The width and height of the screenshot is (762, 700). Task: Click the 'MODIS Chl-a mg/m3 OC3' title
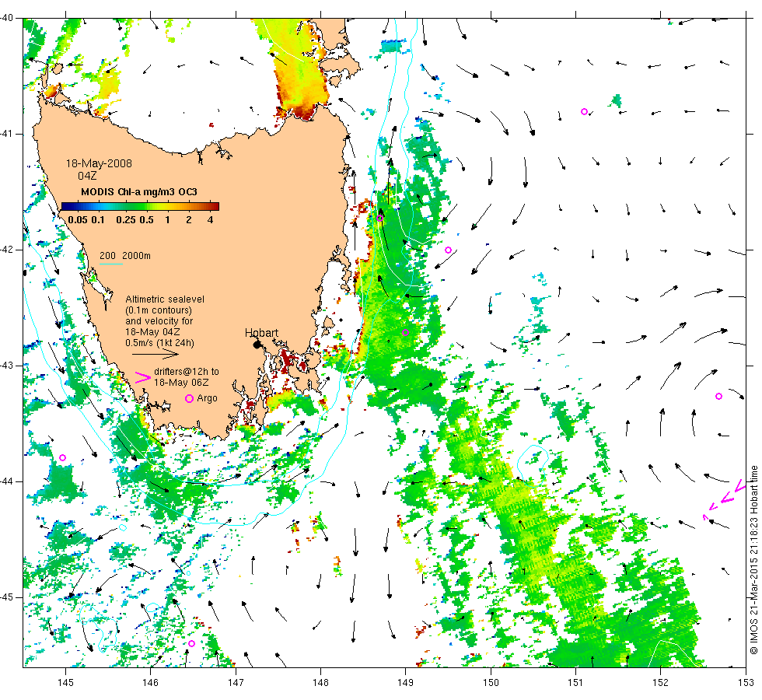139,192
